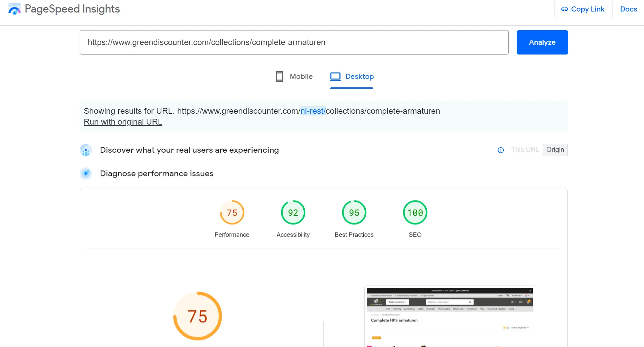Click the Diagnose performance issues heading
Screen dimensions: 644x347
(x=157, y=173)
